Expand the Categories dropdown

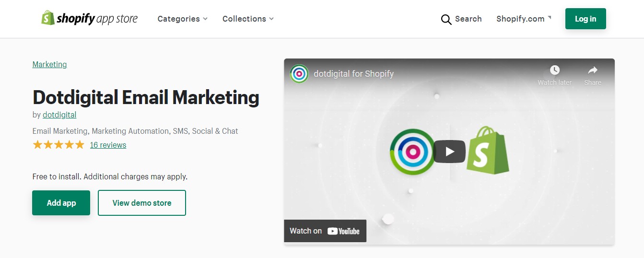182,19
